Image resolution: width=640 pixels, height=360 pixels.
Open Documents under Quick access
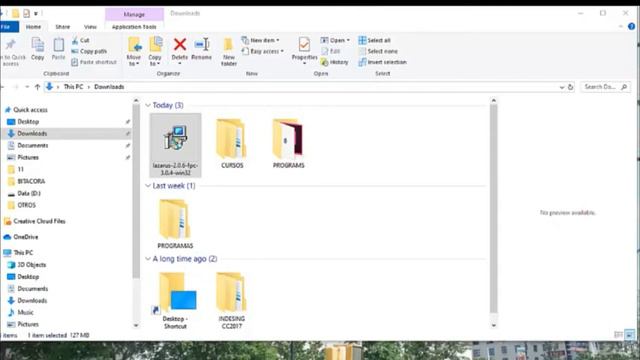[33, 145]
